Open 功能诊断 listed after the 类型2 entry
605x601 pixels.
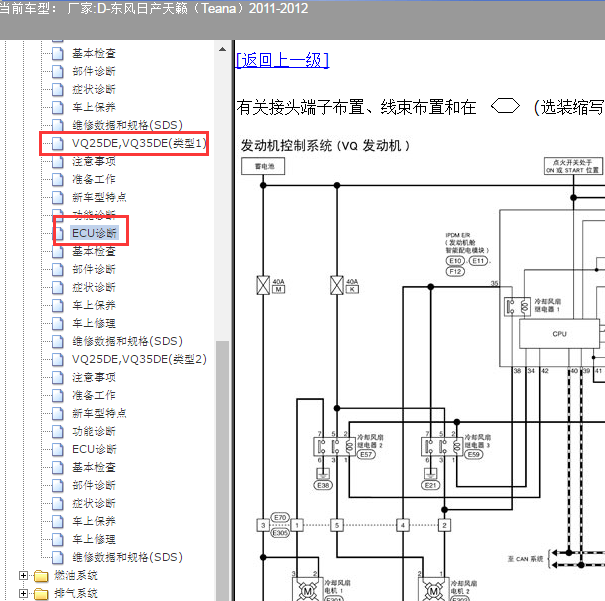click(94, 431)
